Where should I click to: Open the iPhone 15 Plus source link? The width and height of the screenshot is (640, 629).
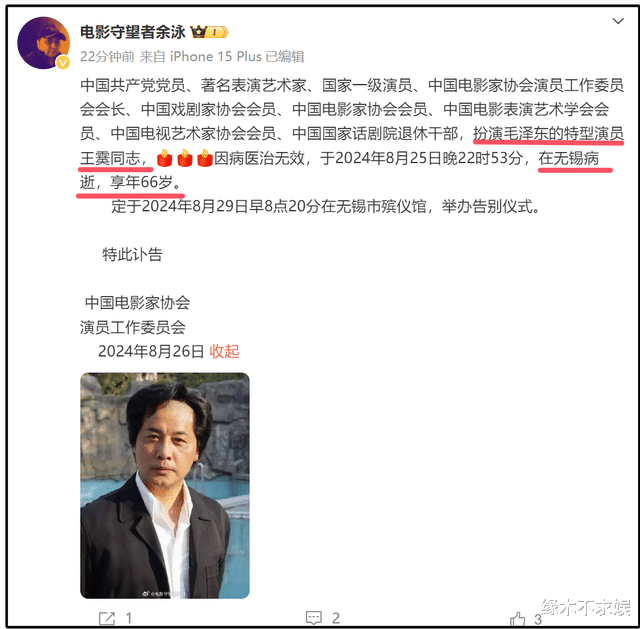[x=216, y=56]
